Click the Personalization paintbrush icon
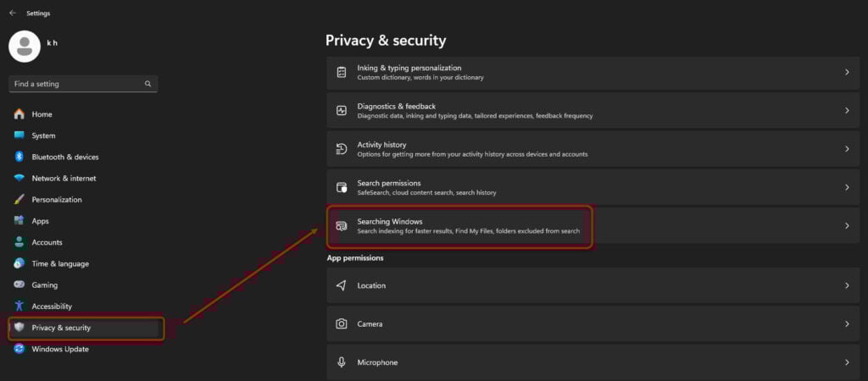This screenshot has width=868, height=381. [x=19, y=199]
